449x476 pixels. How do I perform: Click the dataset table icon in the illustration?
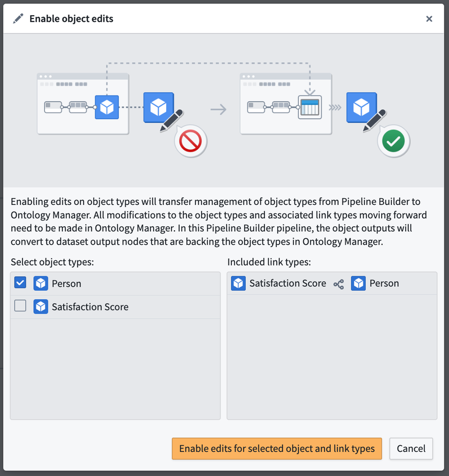click(310, 107)
